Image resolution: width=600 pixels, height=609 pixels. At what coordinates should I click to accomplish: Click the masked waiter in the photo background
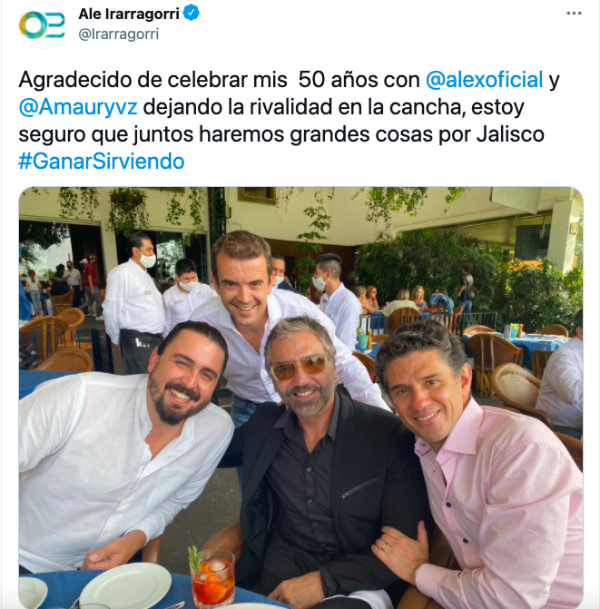pyautogui.click(x=133, y=303)
